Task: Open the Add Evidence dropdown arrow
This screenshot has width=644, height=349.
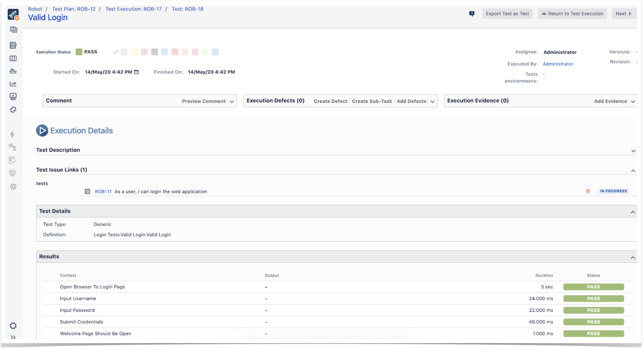Action: (x=633, y=102)
